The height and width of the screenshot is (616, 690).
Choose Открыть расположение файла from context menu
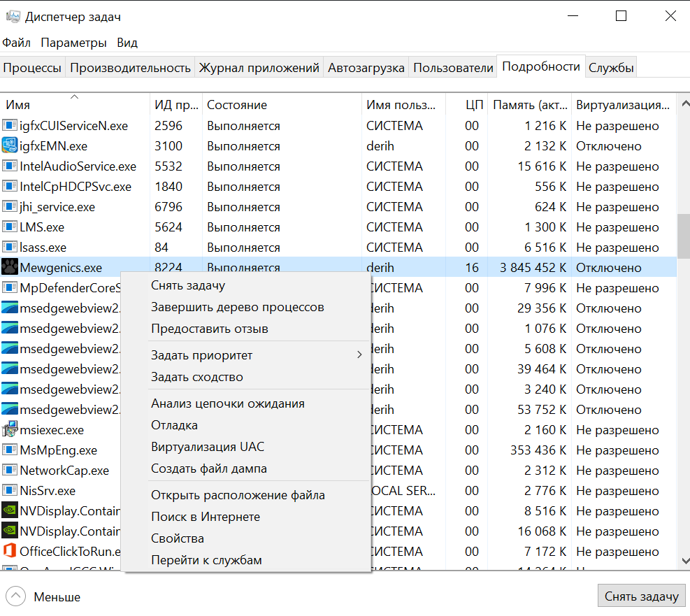coord(238,495)
